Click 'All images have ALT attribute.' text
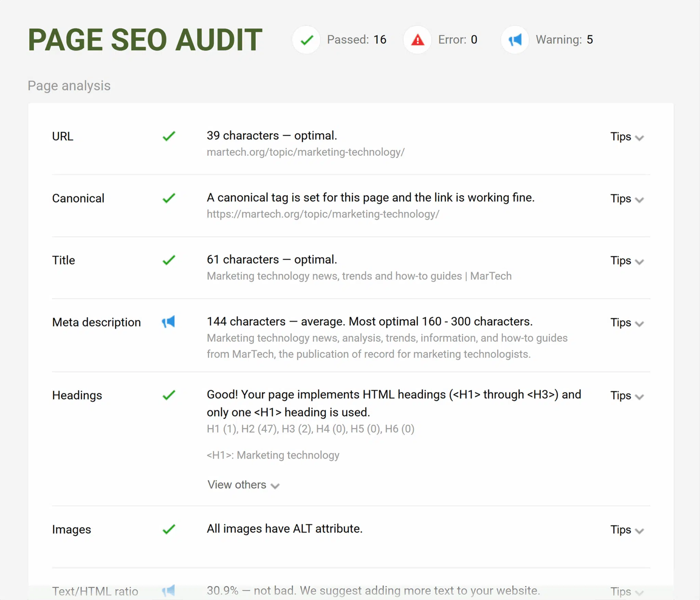 click(x=285, y=529)
